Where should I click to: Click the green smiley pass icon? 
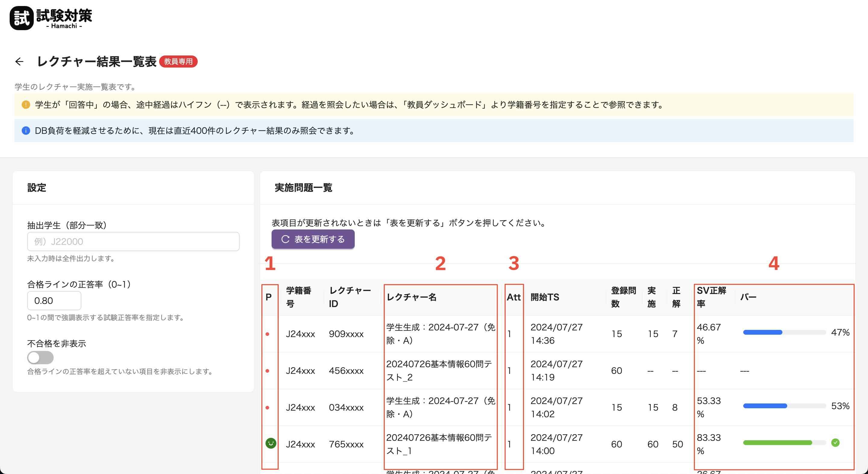click(271, 443)
